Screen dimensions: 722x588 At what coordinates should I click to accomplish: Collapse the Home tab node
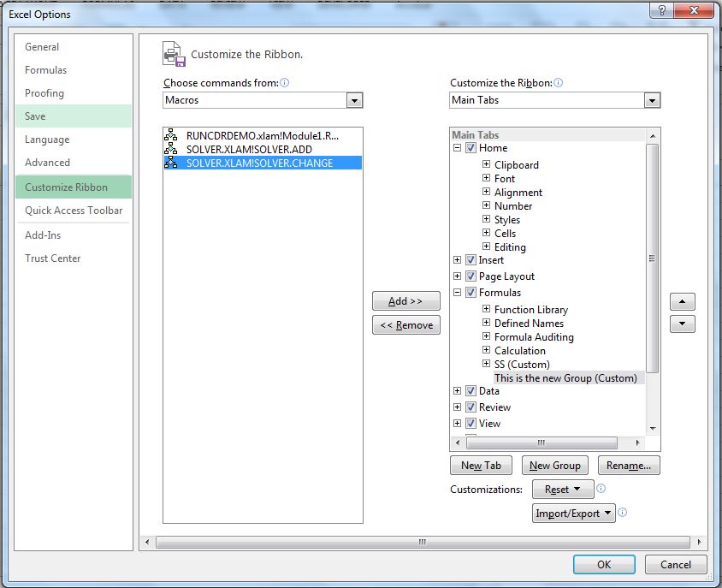tap(457, 148)
